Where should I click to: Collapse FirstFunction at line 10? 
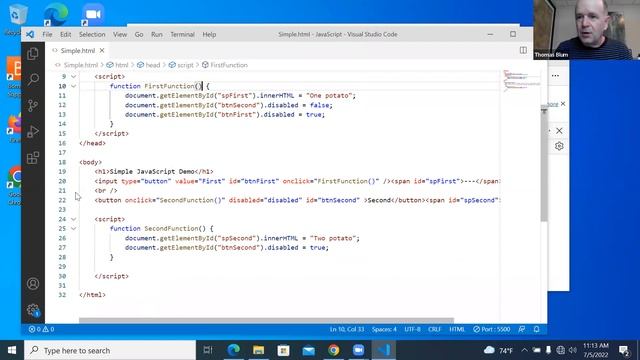click(x=73, y=86)
